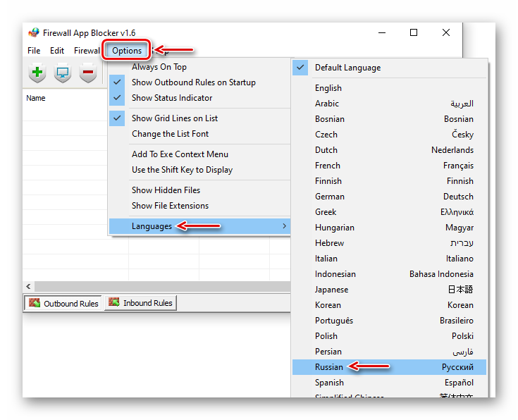Select English language
518x420 pixels.
pos(389,88)
